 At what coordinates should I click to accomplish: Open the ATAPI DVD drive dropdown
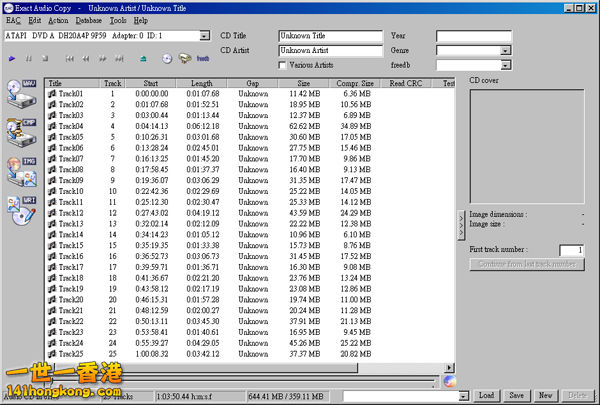coord(204,35)
